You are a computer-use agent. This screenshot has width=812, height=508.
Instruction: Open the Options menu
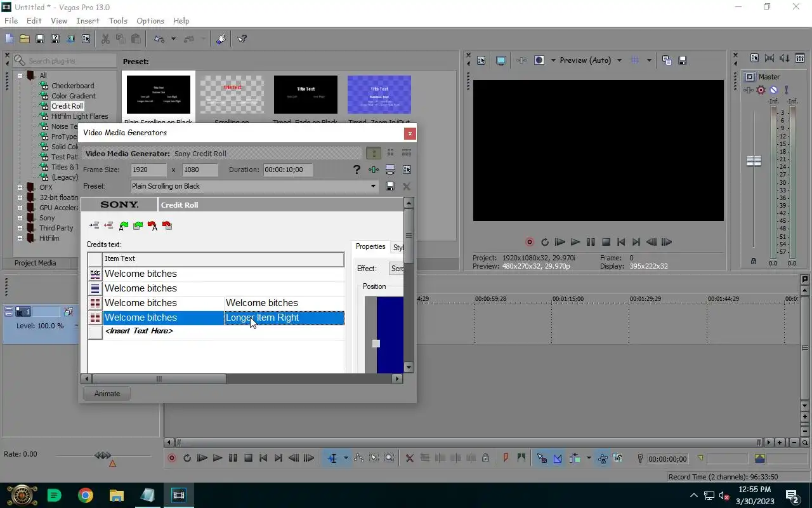150,21
